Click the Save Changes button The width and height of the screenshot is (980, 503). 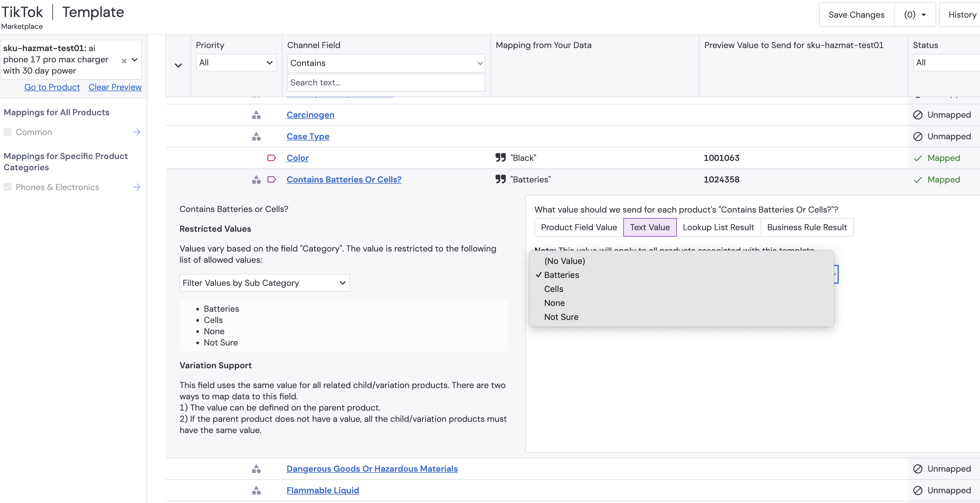click(x=856, y=15)
